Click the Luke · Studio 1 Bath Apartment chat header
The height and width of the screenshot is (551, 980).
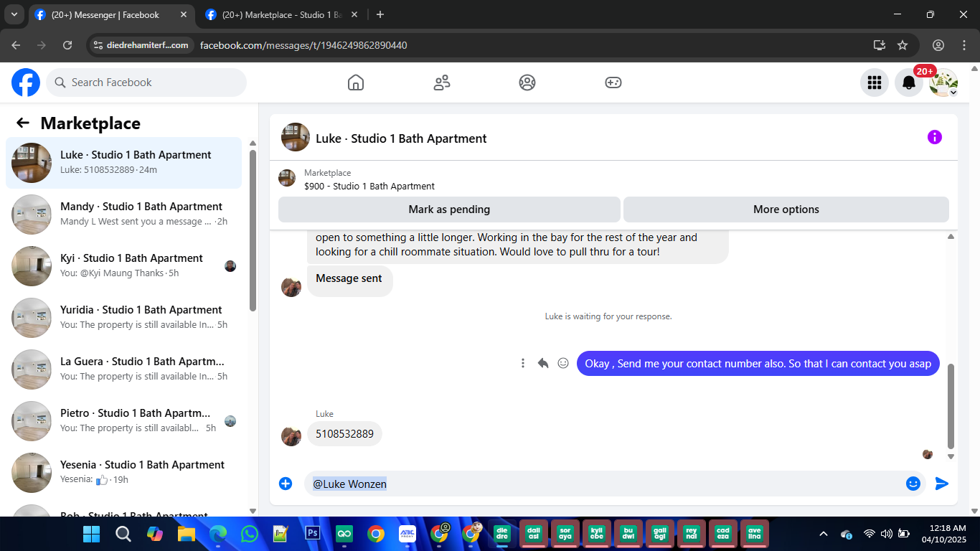[401, 138]
